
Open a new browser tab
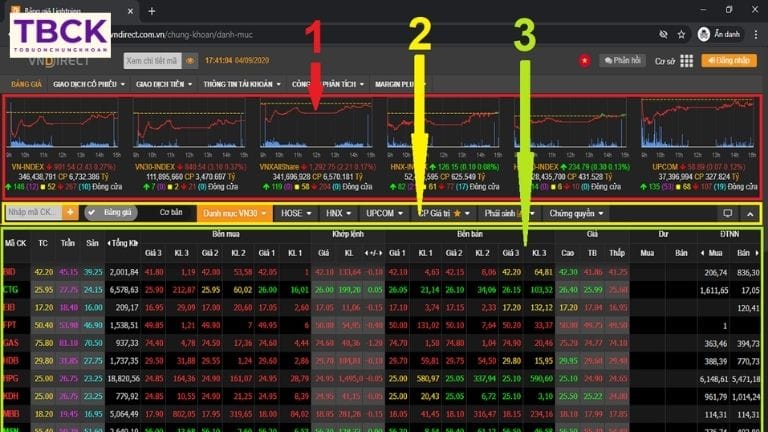pyautogui.click(x=151, y=11)
